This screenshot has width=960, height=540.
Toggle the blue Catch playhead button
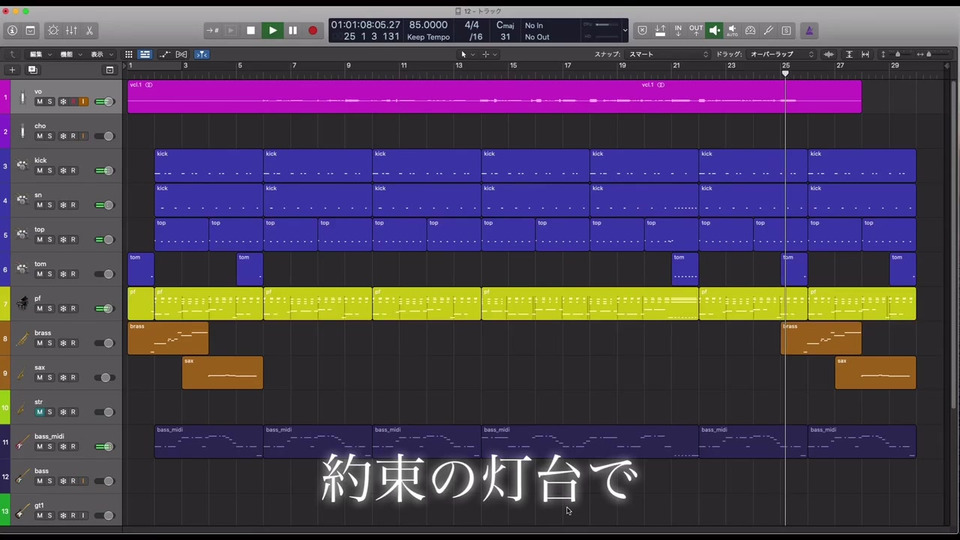(x=201, y=54)
